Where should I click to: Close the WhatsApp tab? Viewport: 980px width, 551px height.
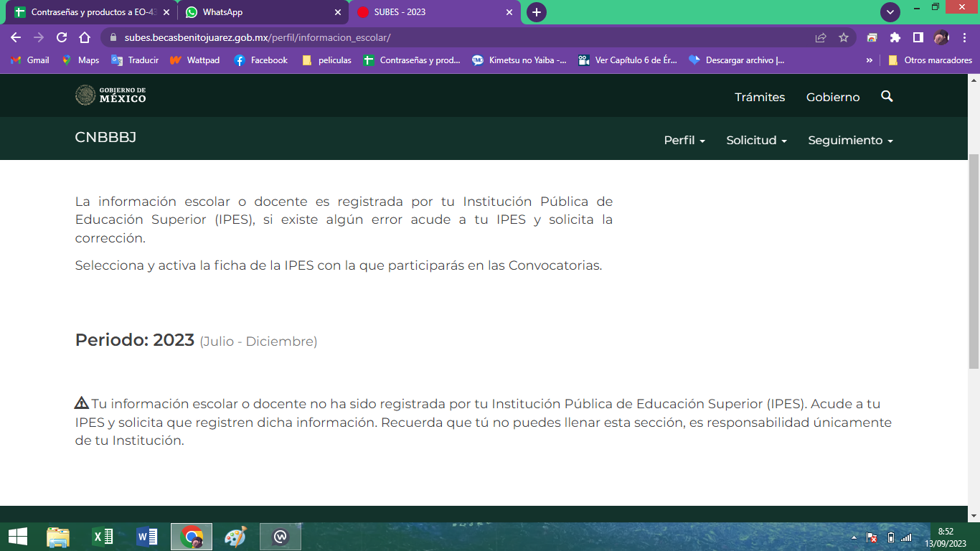[x=338, y=12]
